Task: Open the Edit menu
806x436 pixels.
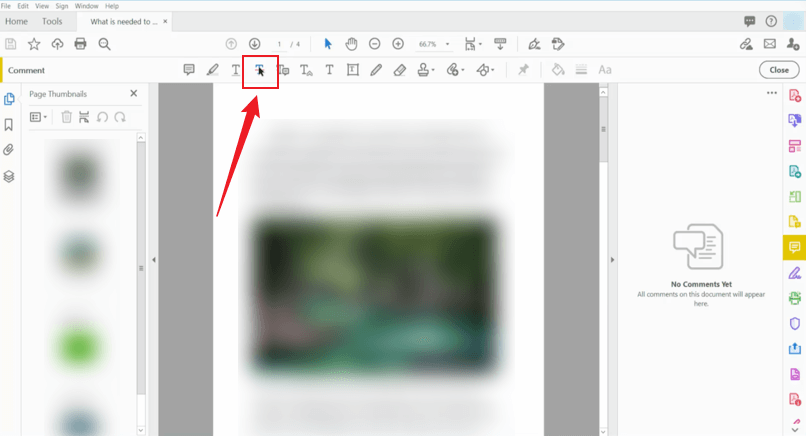Action: (23, 6)
